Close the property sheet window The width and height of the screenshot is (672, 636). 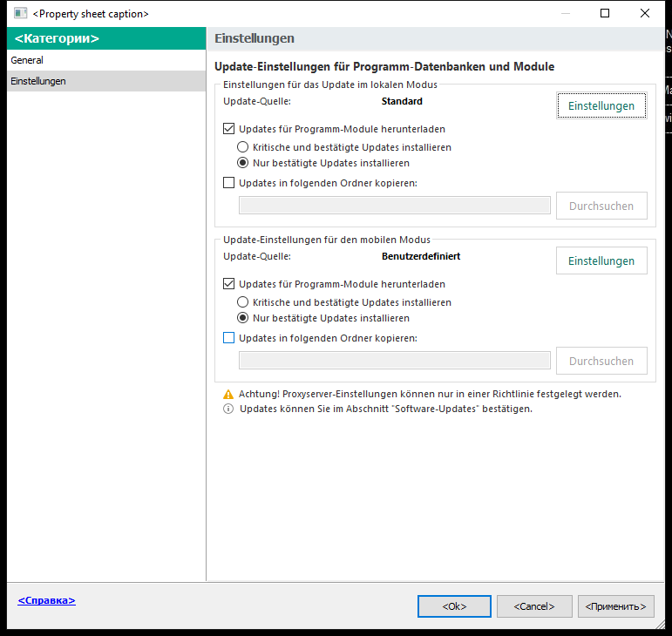tap(645, 13)
